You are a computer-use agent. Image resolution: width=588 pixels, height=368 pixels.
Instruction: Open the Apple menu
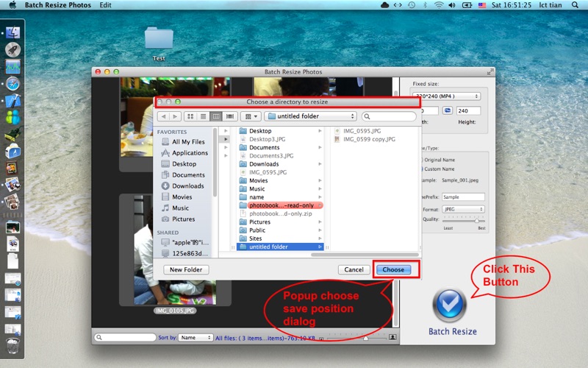point(12,5)
